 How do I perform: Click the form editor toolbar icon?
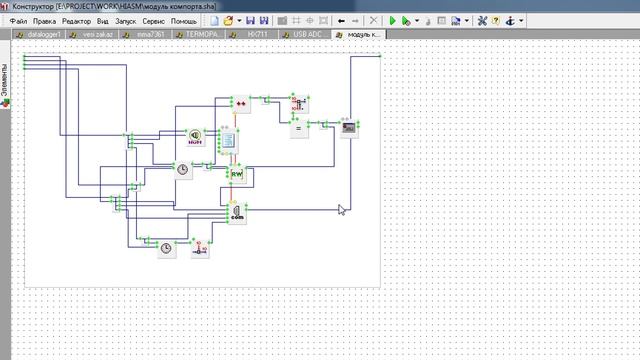coord(441,21)
